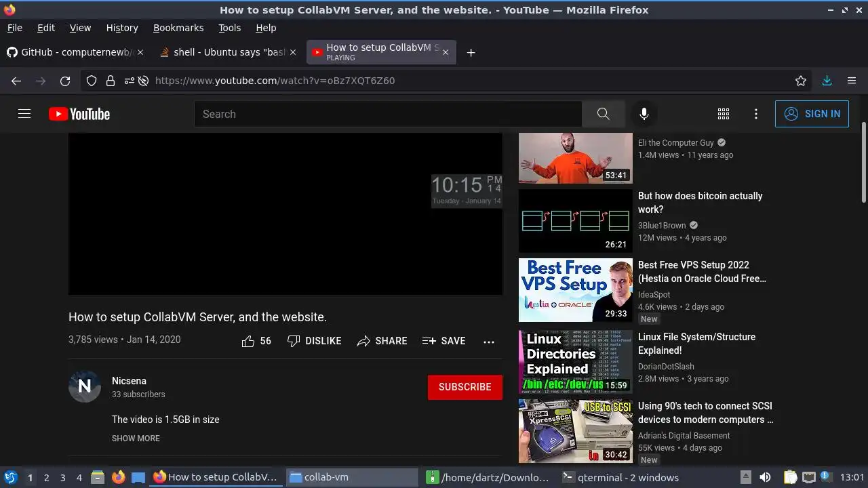Open the tracking protection shield icon
This screenshot has width=868, height=488.
click(92, 81)
